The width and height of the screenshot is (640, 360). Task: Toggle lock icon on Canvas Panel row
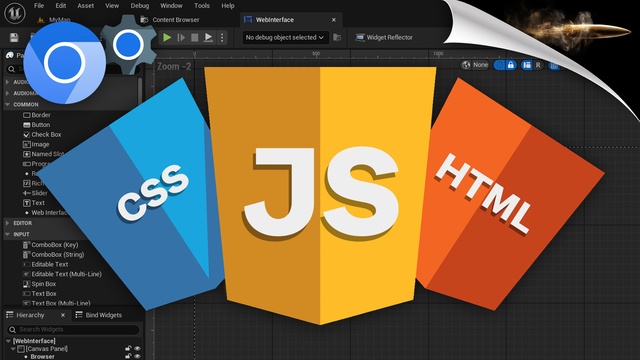pos(128,349)
